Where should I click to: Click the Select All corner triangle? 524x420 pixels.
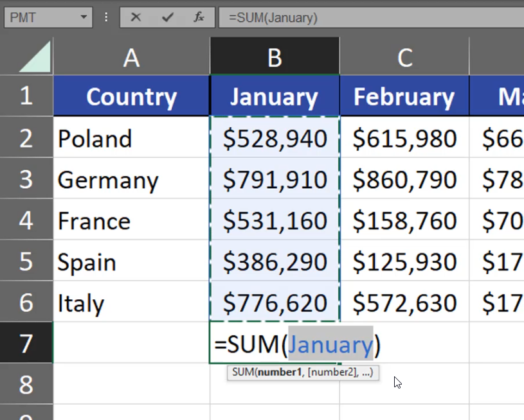pos(35,57)
